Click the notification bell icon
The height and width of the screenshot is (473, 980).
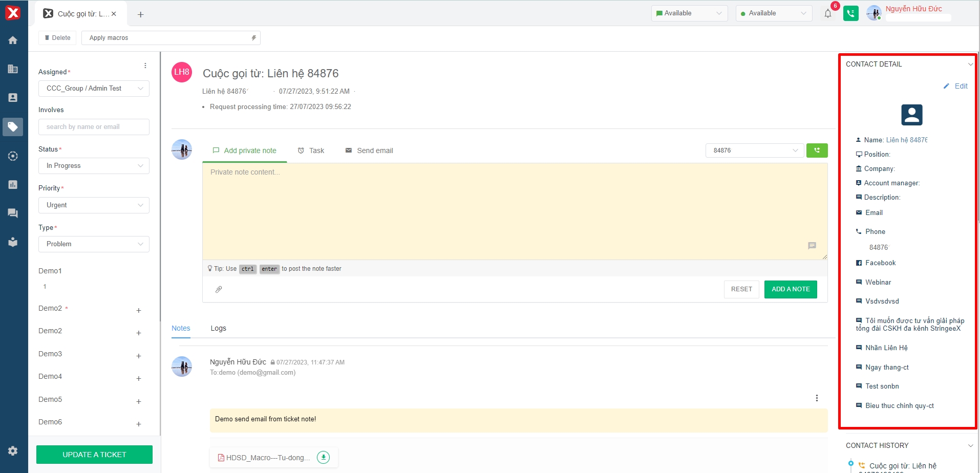click(827, 14)
